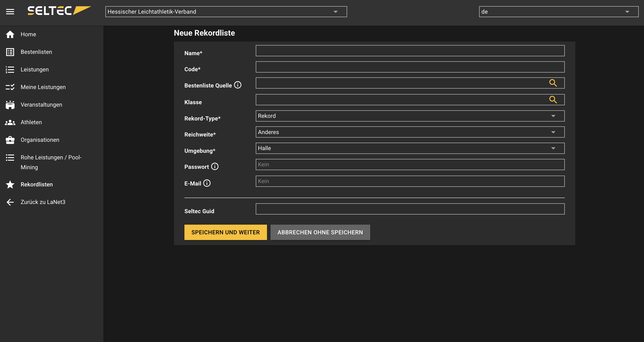Follow the Zurück zu LaNet3 link
This screenshot has height=342, width=644.
tap(52, 202)
